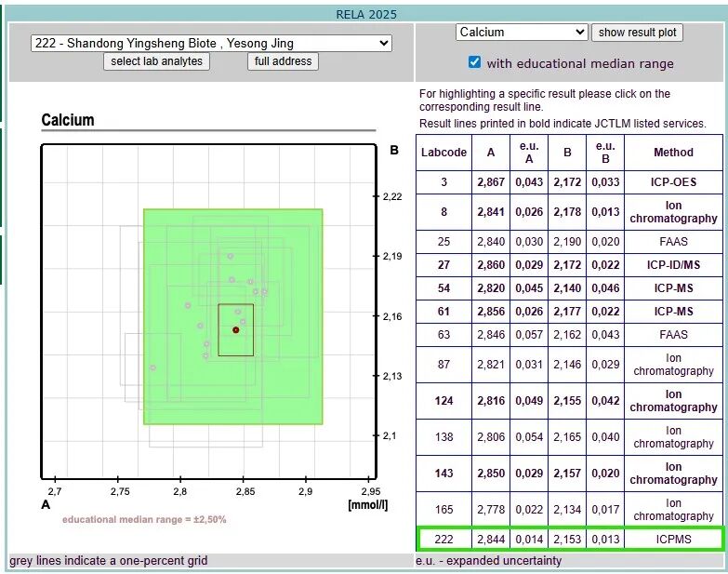
Task: Select result line for labcode 87
Action: pyautogui.click(x=569, y=364)
